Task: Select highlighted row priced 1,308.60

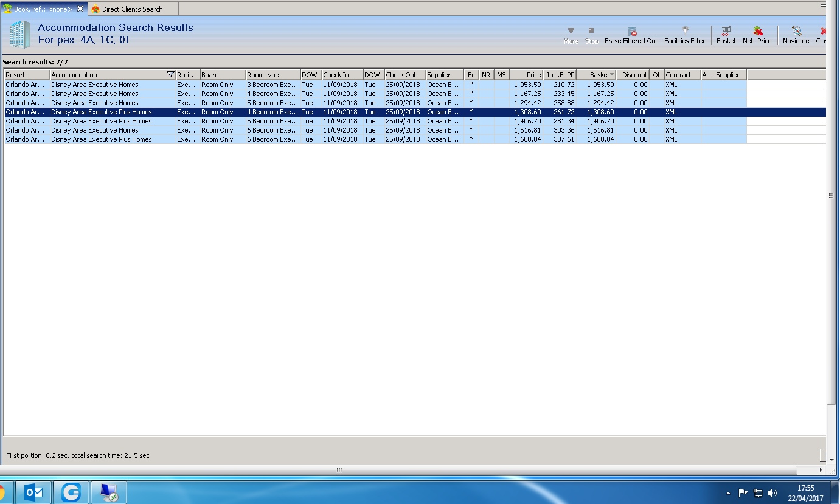Action: click(x=415, y=112)
